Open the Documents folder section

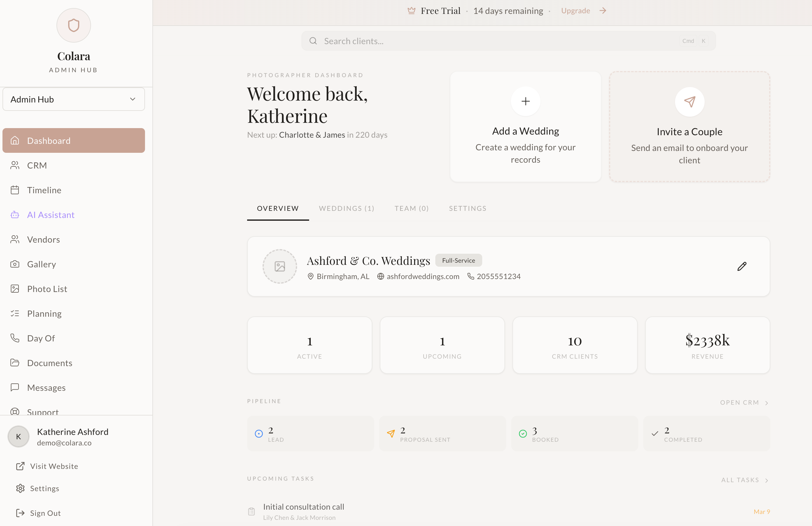tap(74, 363)
